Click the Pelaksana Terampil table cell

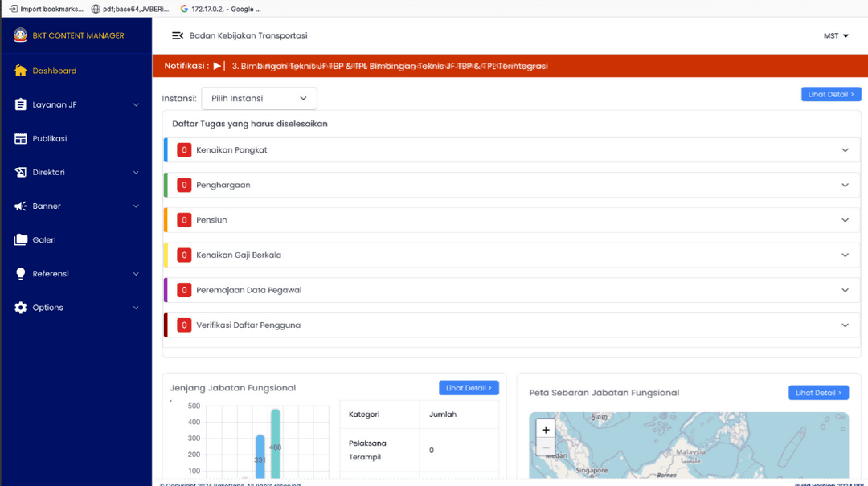pyautogui.click(x=379, y=450)
